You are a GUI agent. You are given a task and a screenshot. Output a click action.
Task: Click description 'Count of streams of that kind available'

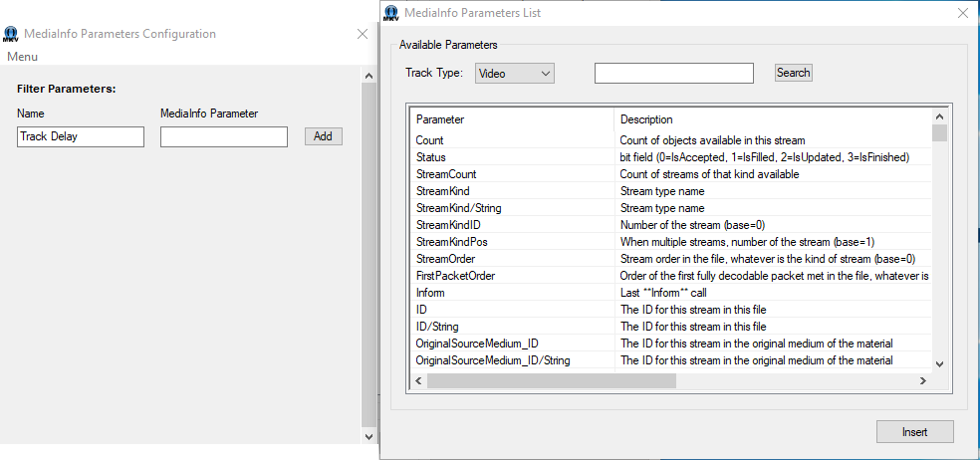pos(709,174)
